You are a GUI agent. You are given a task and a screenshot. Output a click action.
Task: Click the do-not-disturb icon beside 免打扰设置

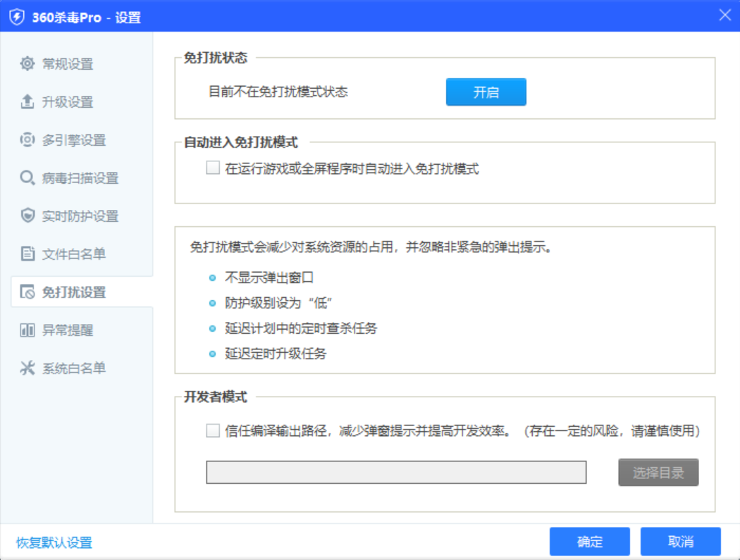[27, 292]
